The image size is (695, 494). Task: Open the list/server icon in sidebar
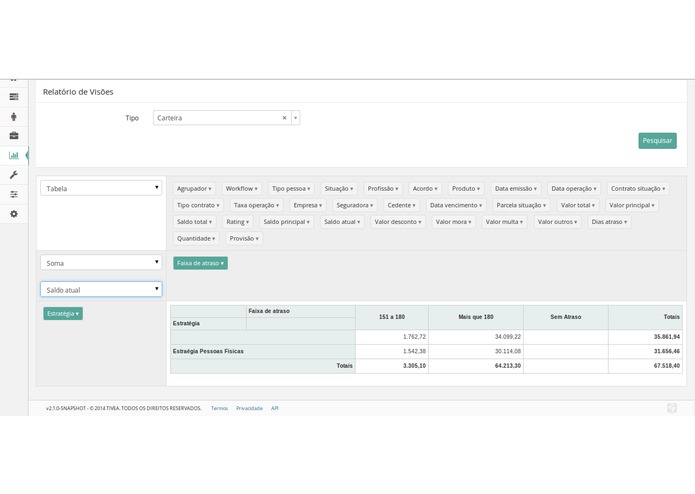[14, 97]
